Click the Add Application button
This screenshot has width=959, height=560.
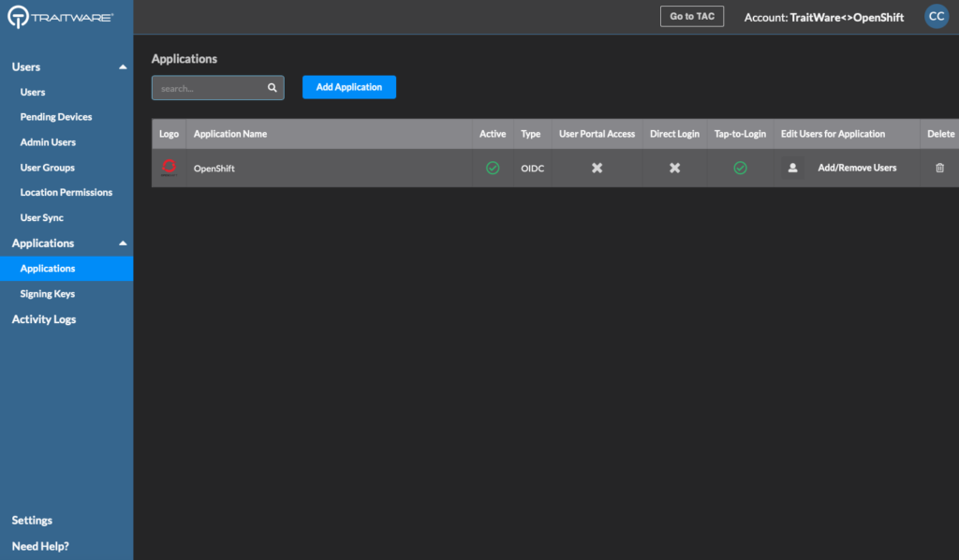(349, 87)
